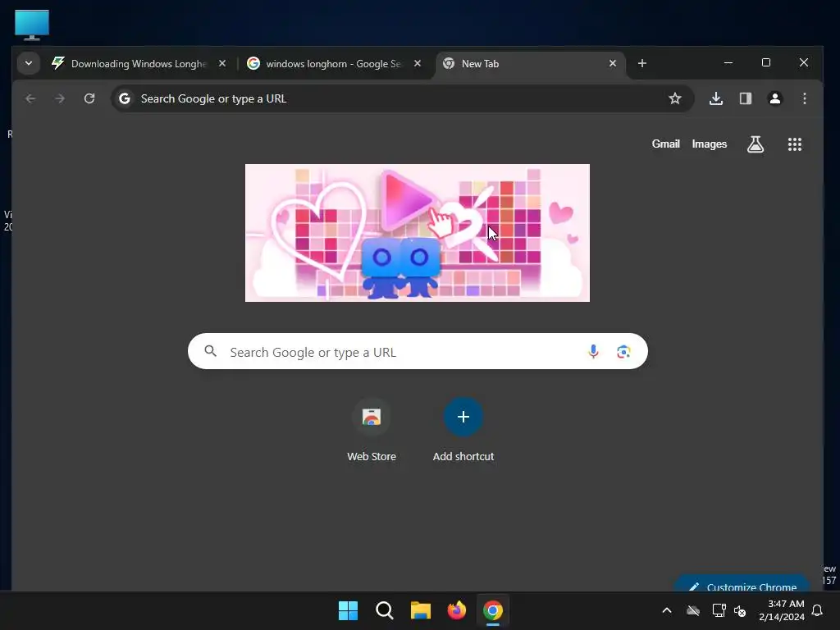Minimize the Chrome window

pos(728,62)
